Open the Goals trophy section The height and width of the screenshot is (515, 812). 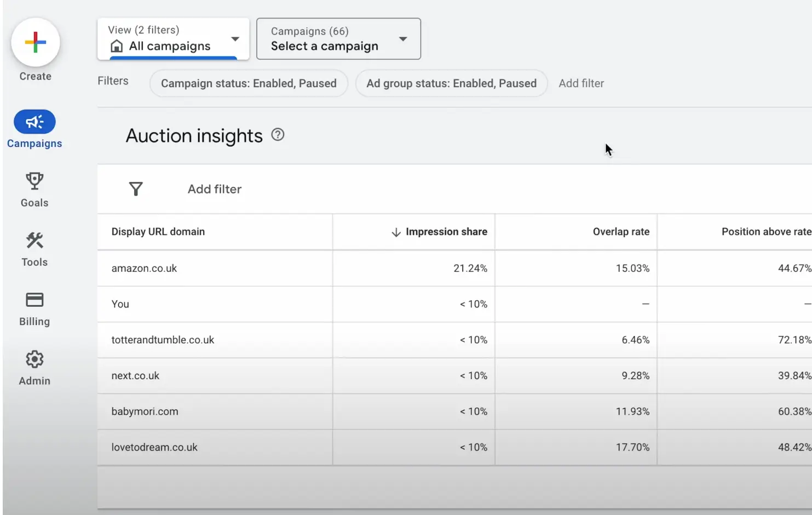pyautogui.click(x=34, y=190)
